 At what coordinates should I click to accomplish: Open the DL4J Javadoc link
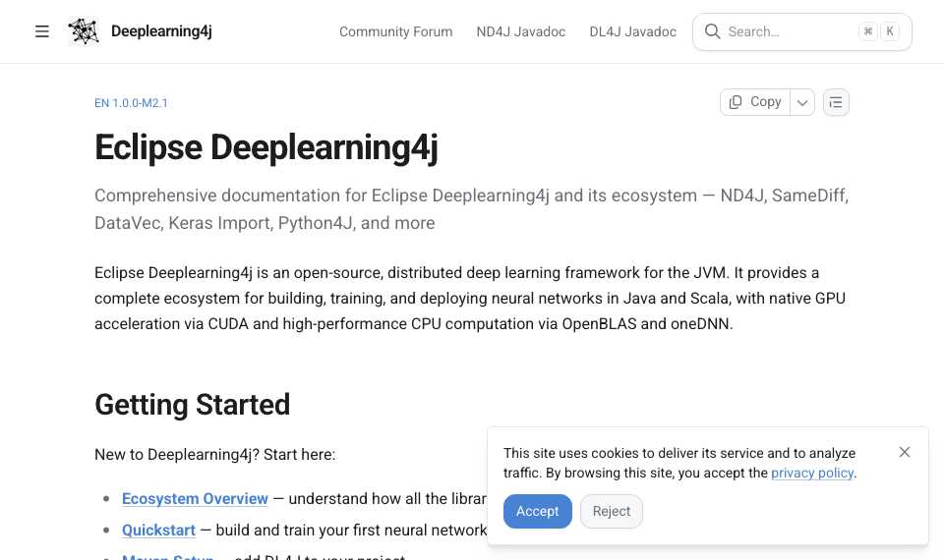[x=632, y=31]
